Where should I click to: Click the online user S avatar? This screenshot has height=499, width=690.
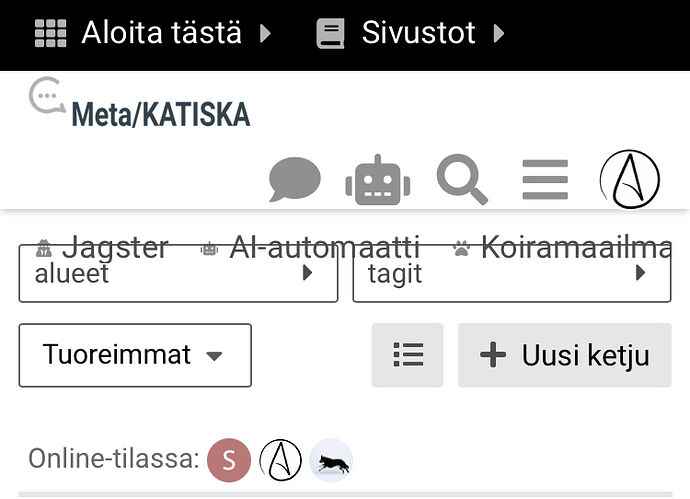pyautogui.click(x=229, y=460)
